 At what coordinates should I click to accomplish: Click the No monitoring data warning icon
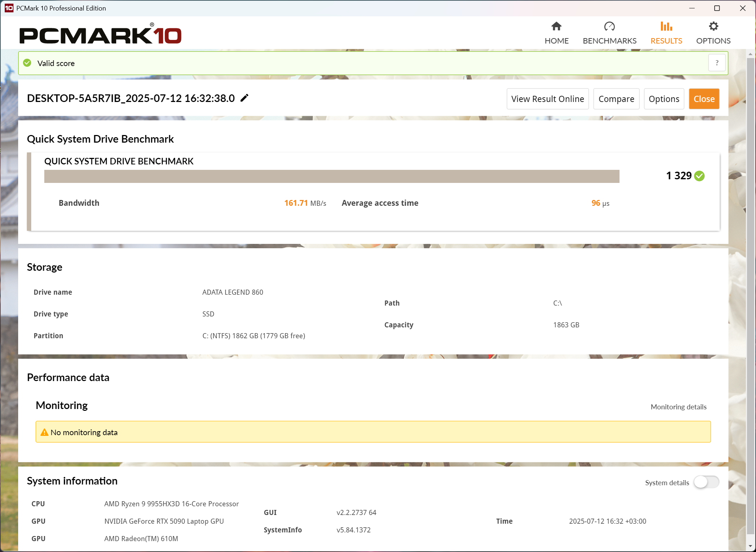click(44, 432)
